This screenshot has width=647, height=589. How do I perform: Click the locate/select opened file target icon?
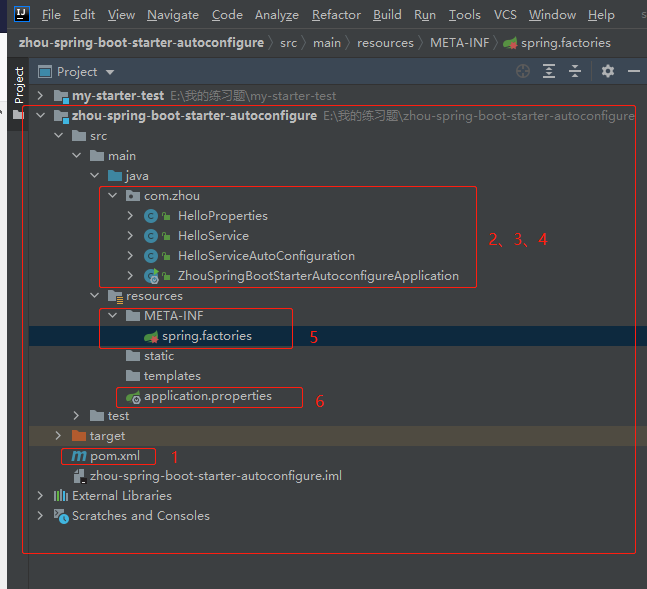(x=523, y=71)
